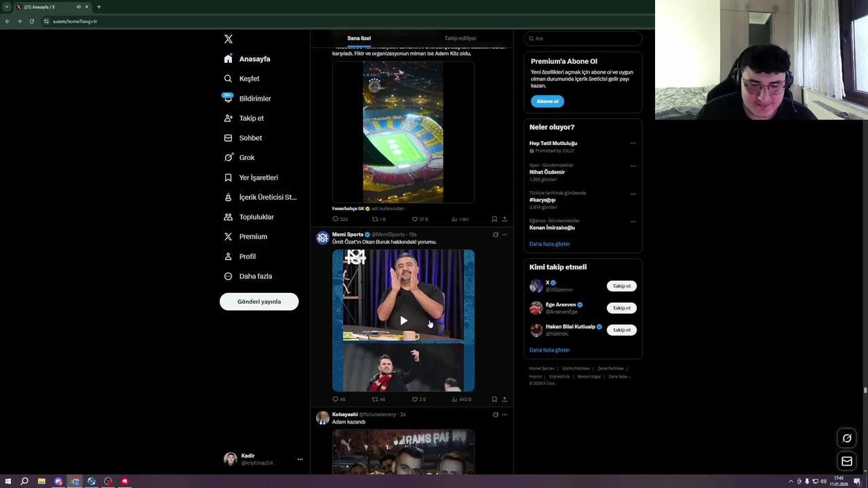The width and height of the screenshot is (868, 488).
Task: Bookmark the Memi Sports post
Action: 494,399
